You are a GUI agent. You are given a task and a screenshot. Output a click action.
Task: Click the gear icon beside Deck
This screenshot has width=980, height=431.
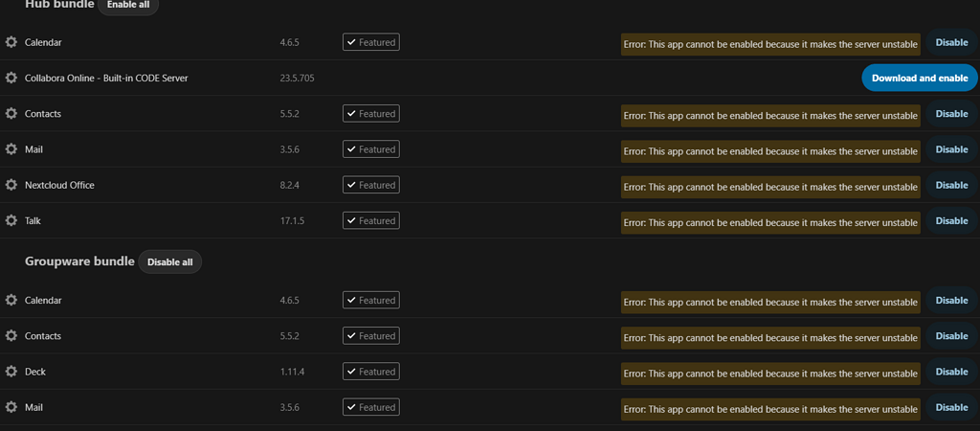click(x=11, y=372)
